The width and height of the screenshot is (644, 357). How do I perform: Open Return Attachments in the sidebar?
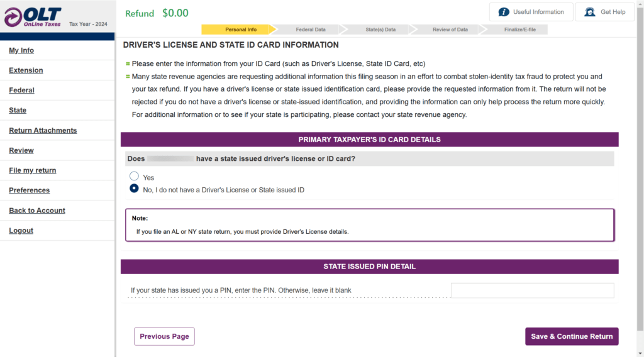point(43,130)
